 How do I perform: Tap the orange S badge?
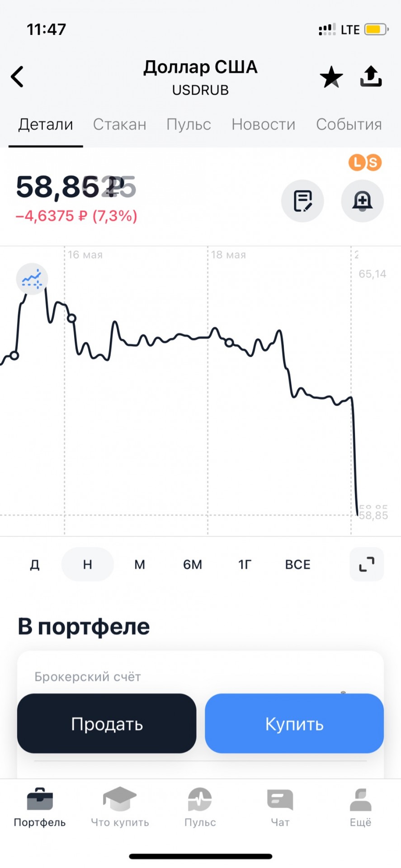tap(373, 162)
